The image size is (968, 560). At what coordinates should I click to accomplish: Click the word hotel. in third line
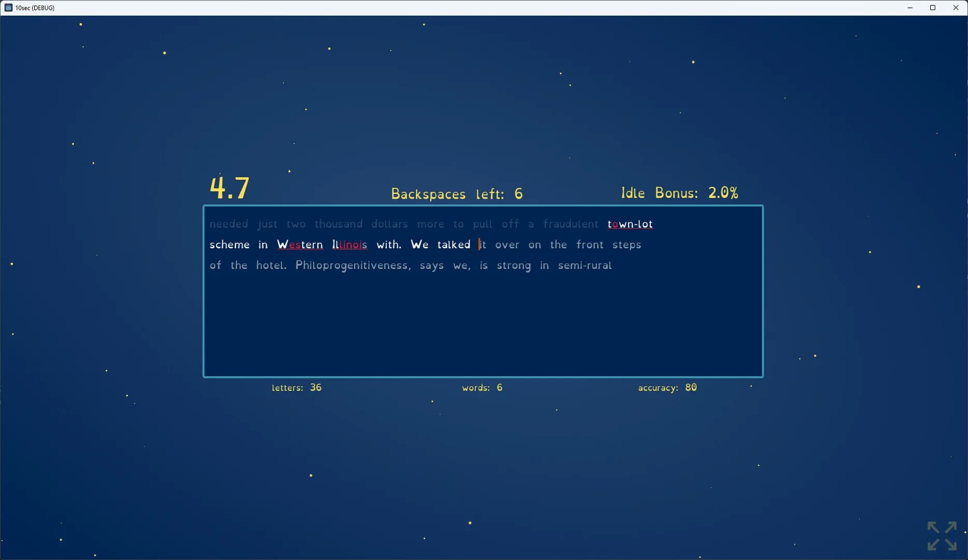(271, 265)
